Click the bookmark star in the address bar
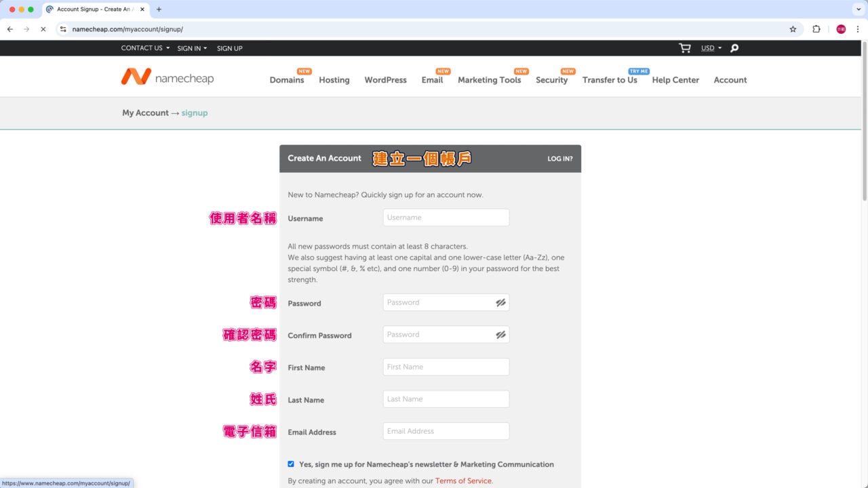The image size is (868, 488). click(793, 29)
